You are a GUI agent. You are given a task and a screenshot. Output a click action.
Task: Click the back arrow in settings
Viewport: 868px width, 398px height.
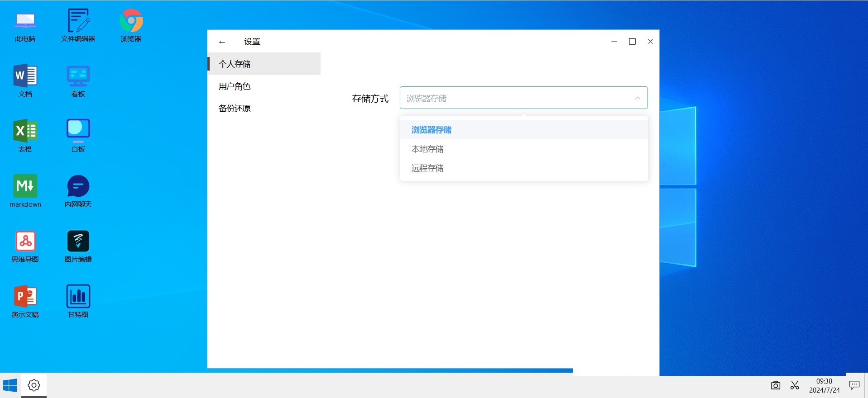[222, 42]
